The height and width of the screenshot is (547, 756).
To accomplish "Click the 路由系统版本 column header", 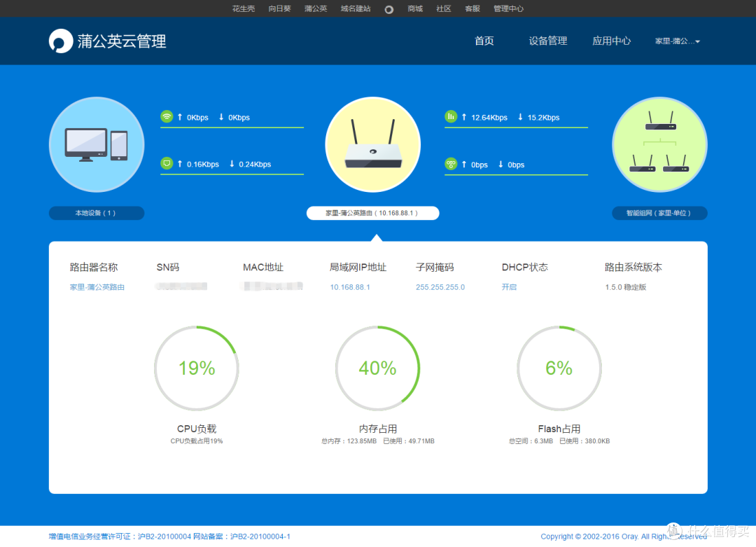I will click(x=633, y=268).
